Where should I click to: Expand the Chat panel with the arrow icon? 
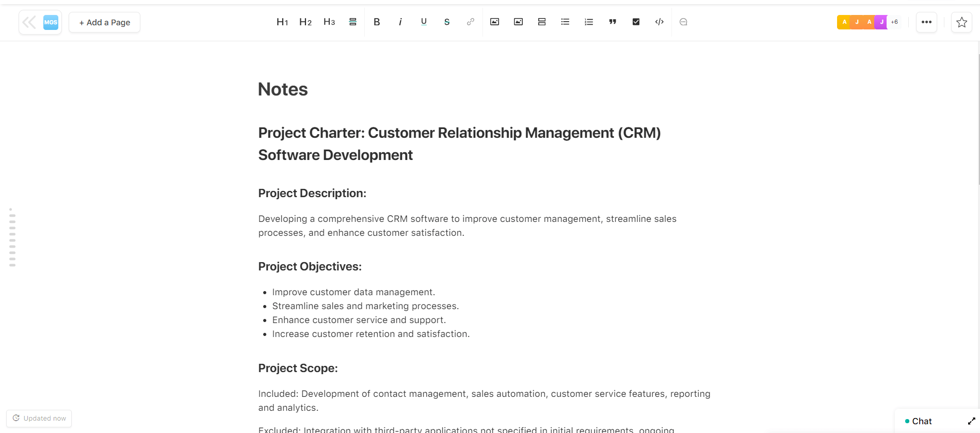click(x=971, y=421)
